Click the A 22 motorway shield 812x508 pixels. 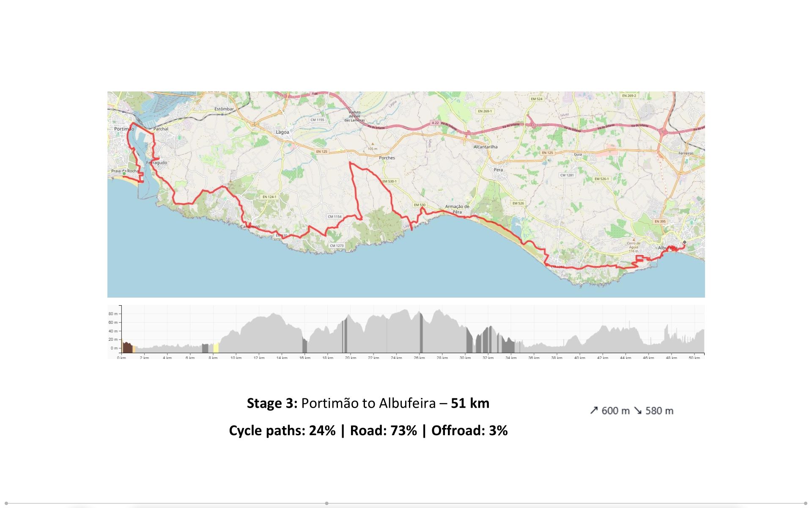pyautogui.click(x=435, y=123)
